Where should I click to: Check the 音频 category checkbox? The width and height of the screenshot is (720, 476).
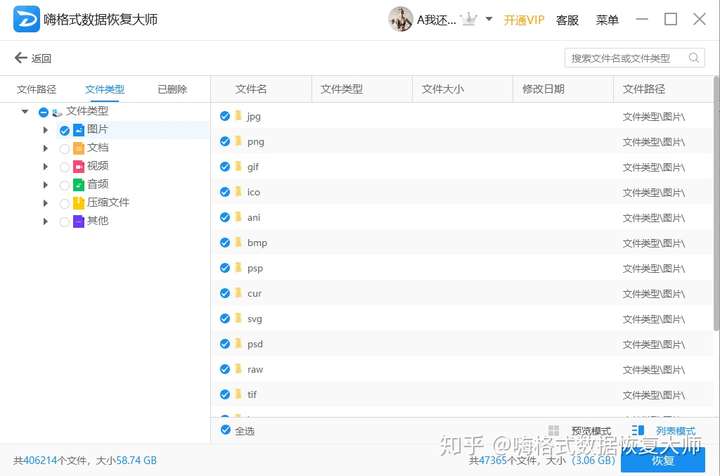point(64,185)
